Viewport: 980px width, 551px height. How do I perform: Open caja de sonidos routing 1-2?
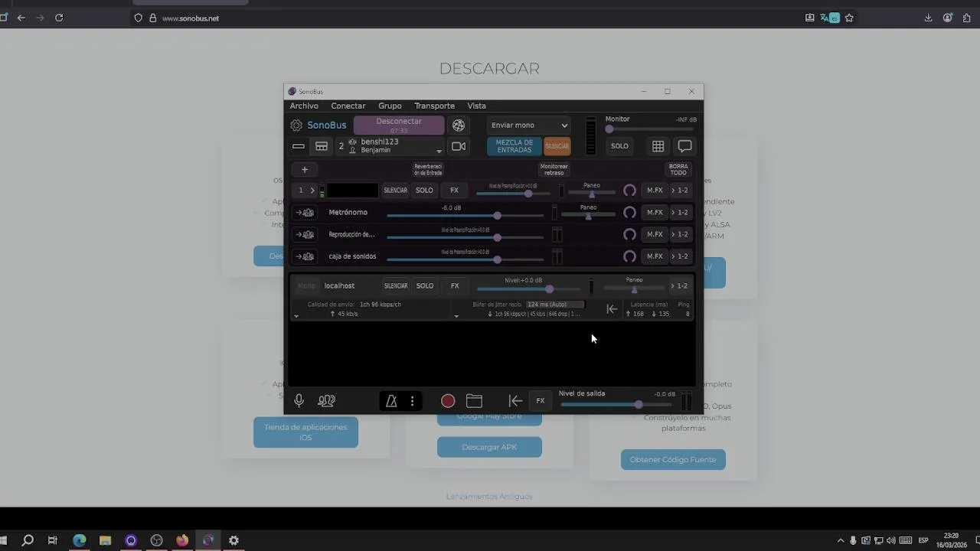pyautogui.click(x=679, y=256)
